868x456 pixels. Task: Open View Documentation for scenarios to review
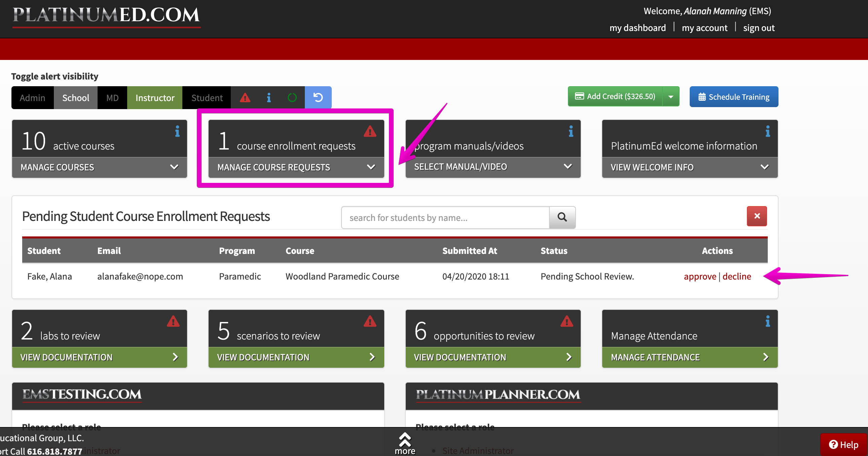[x=296, y=357]
